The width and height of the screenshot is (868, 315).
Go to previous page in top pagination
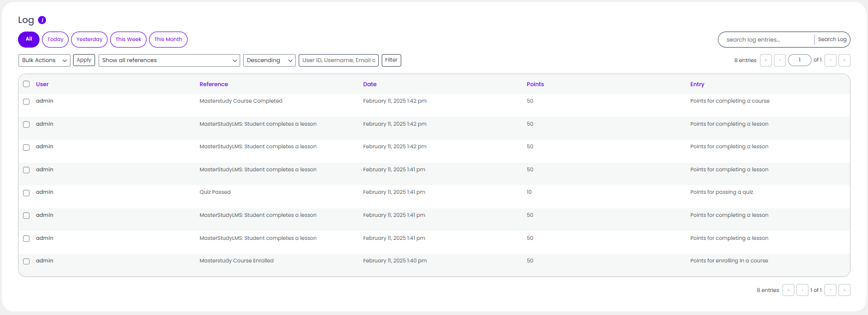779,61
